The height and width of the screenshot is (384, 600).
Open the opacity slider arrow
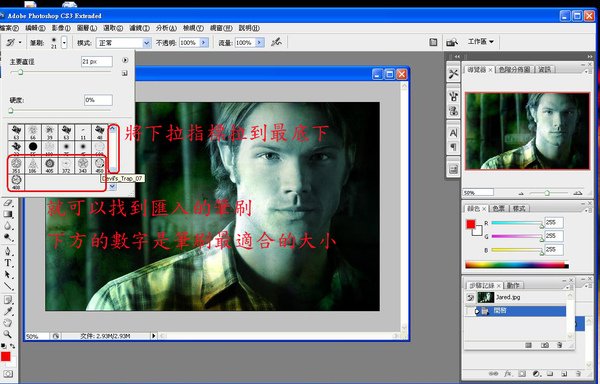[204, 43]
